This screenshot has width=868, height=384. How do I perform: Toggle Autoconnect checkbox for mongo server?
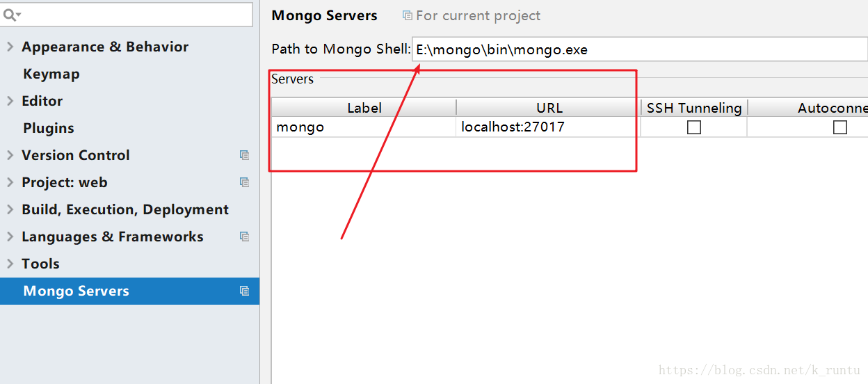point(840,127)
